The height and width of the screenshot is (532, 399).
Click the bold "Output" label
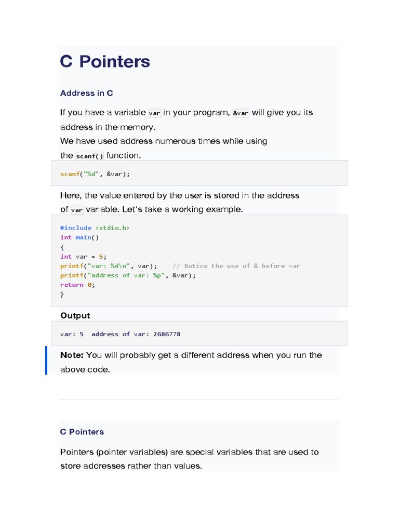[75, 316]
